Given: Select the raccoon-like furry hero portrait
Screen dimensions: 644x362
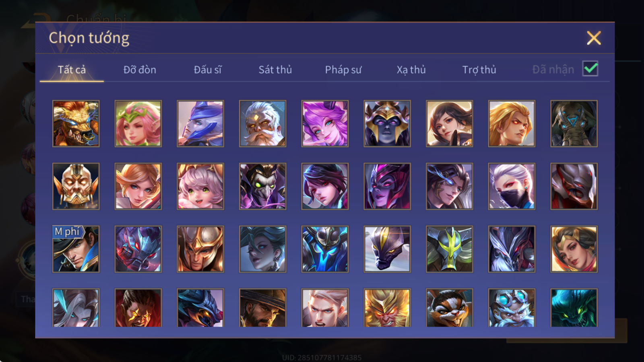Looking at the screenshot, I should point(449,308).
